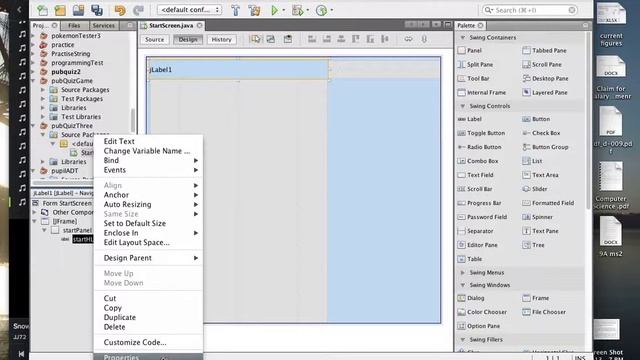Open the Computer science pdf desktop file
This screenshot has width=640, height=360.
click(611, 186)
